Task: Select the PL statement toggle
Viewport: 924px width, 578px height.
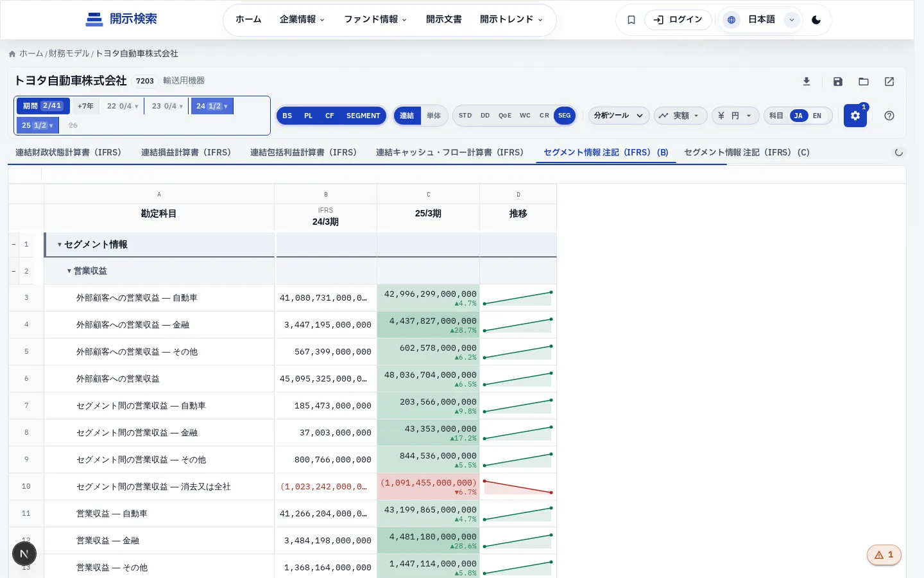Action: [308, 116]
